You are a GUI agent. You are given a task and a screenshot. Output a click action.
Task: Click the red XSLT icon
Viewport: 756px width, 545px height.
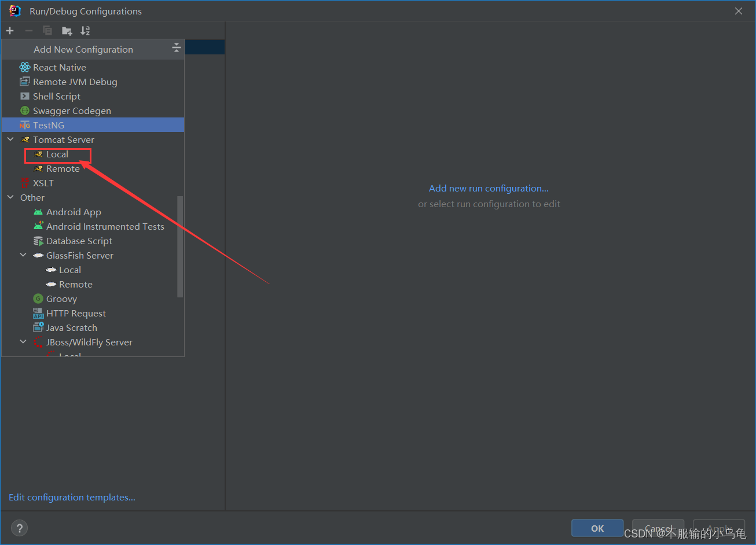coord(25,183)
